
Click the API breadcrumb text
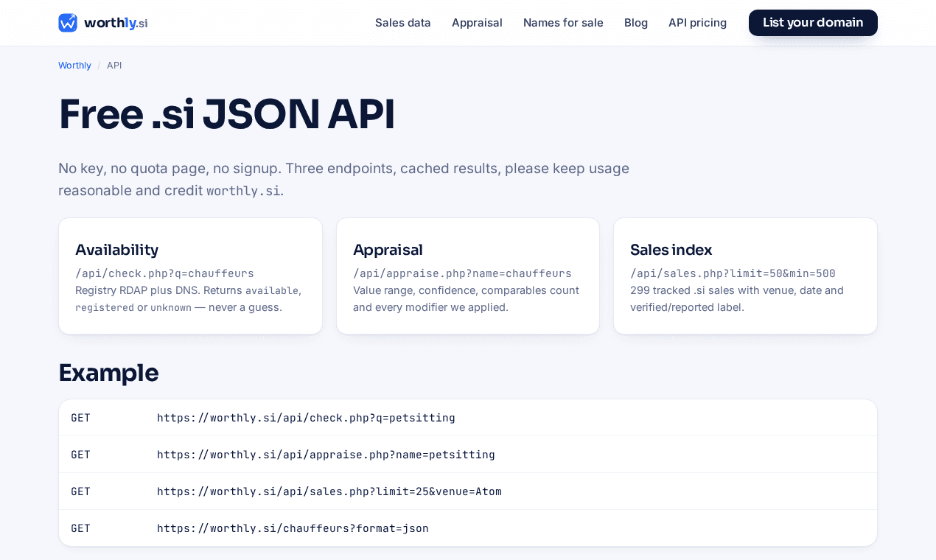pyautogui.click(x=114, y=66)
